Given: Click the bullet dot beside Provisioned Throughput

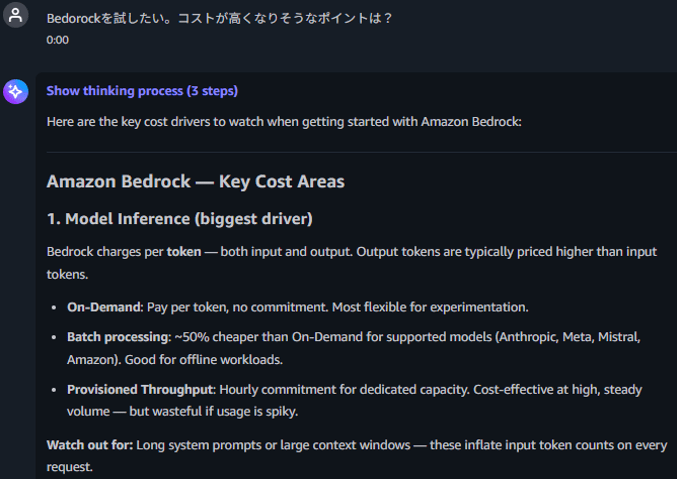Looking at the screenshot, I should (54, 390).
